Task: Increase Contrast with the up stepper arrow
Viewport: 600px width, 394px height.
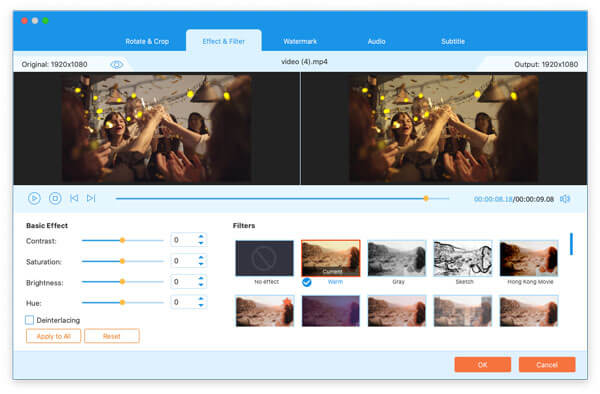Action: tap(201, 237)
